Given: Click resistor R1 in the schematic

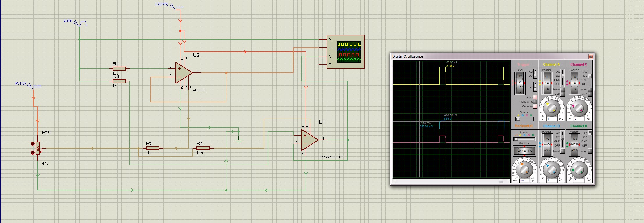Looking at the screenshot, I should 119,69.
